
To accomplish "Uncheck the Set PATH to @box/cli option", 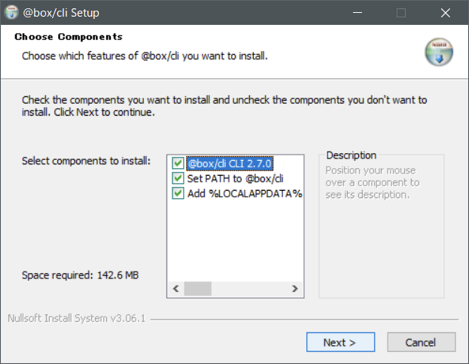I will point(178,178).
